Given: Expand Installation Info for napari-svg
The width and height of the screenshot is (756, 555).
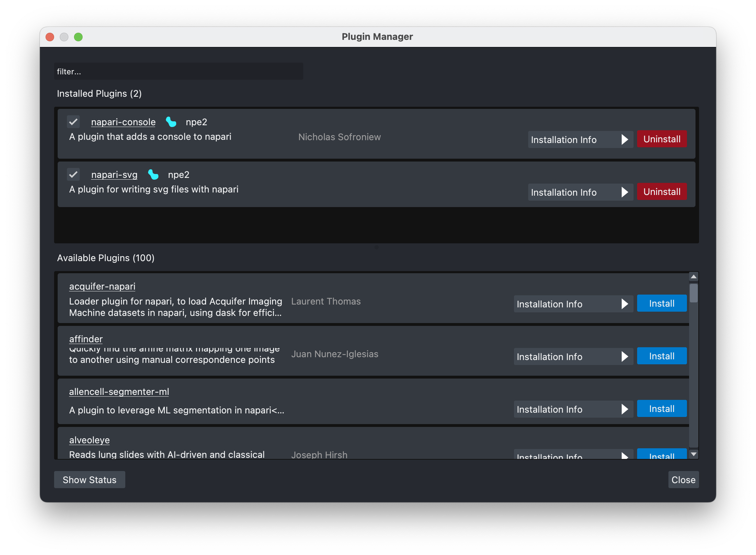Looking at the screenshot, I should (x=580, y=192).
